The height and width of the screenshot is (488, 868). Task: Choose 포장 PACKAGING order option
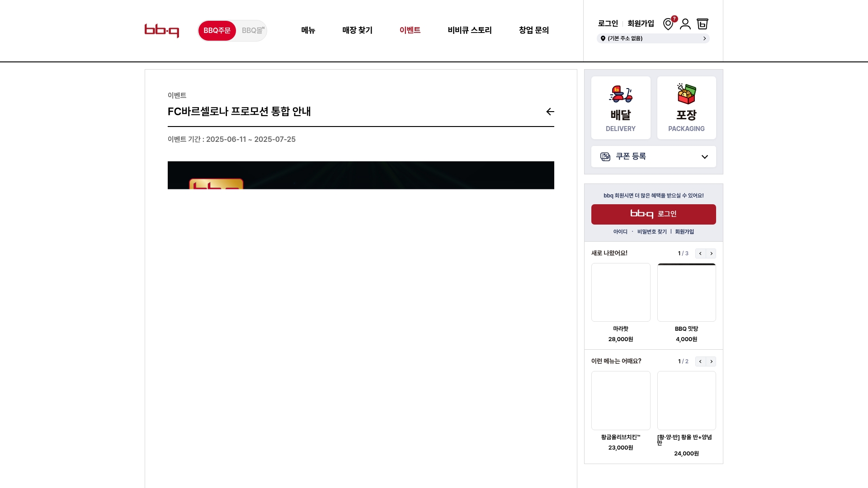pos(687,108)
